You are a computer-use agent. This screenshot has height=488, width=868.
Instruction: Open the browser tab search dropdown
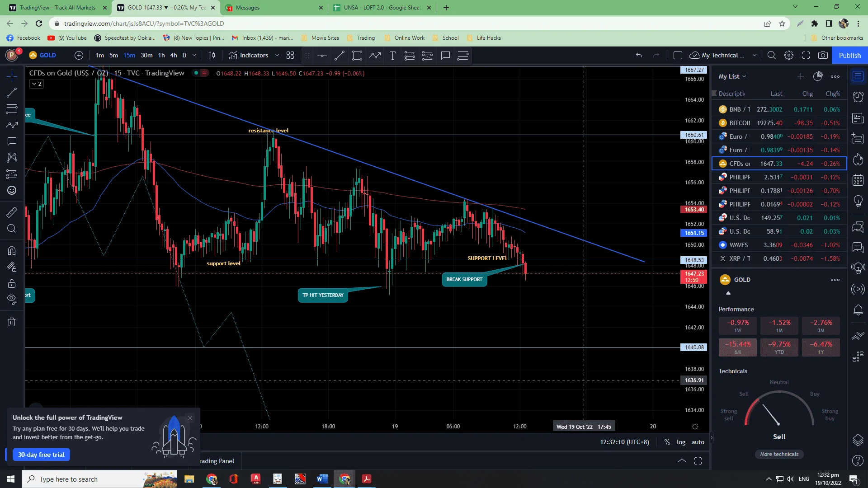[795, 7]
